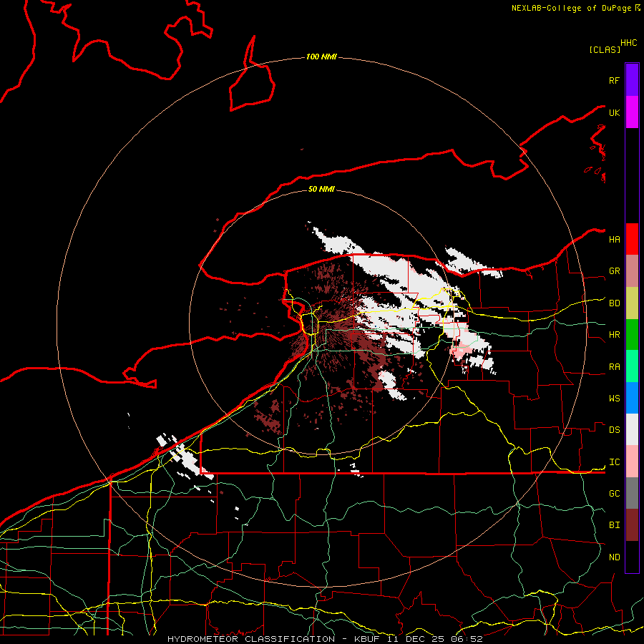Click the HR green legend swatch

point(632,334)
